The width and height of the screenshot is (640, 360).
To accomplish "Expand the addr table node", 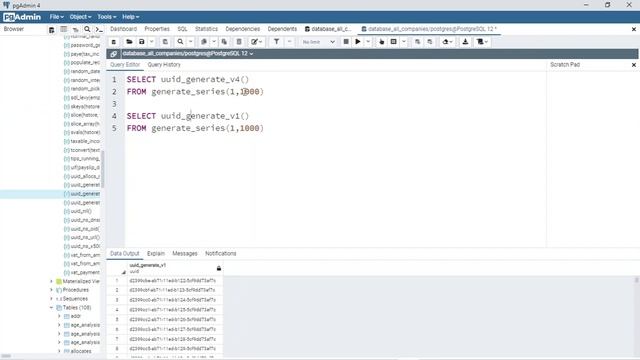I will tap(59, 316).
